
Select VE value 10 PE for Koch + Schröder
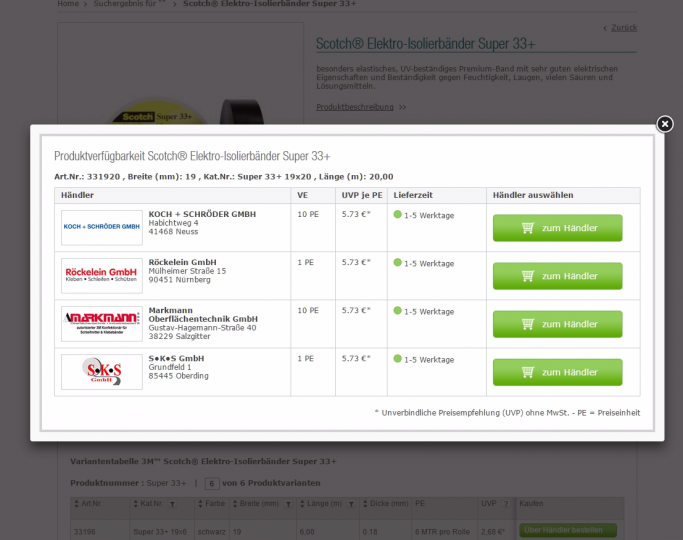tap(308, 214)
